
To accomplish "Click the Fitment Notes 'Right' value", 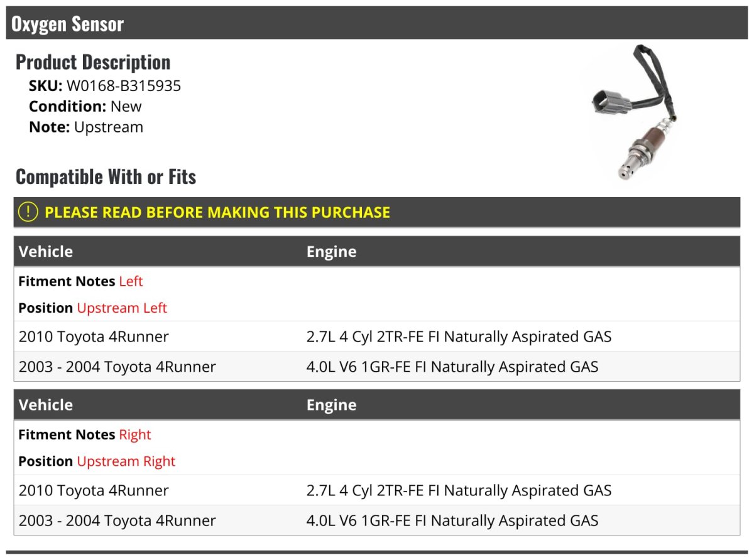I will point(135,434).
